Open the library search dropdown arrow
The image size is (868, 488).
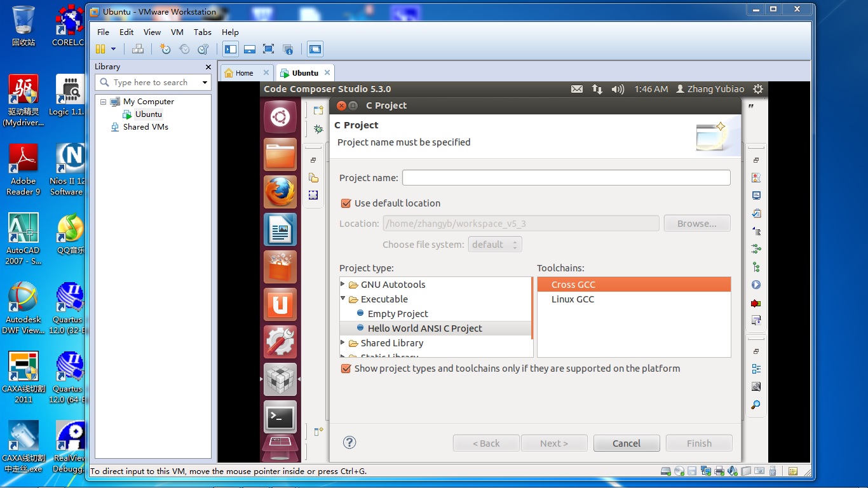(x=205, y=82)
